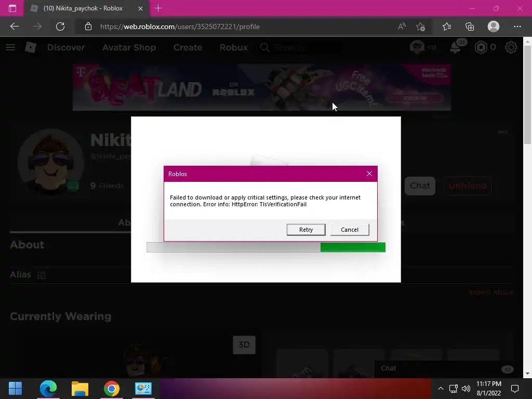Screen dimensions: 532x399
Task: Show hidden system tray icons
Action: tap(441, 389)
